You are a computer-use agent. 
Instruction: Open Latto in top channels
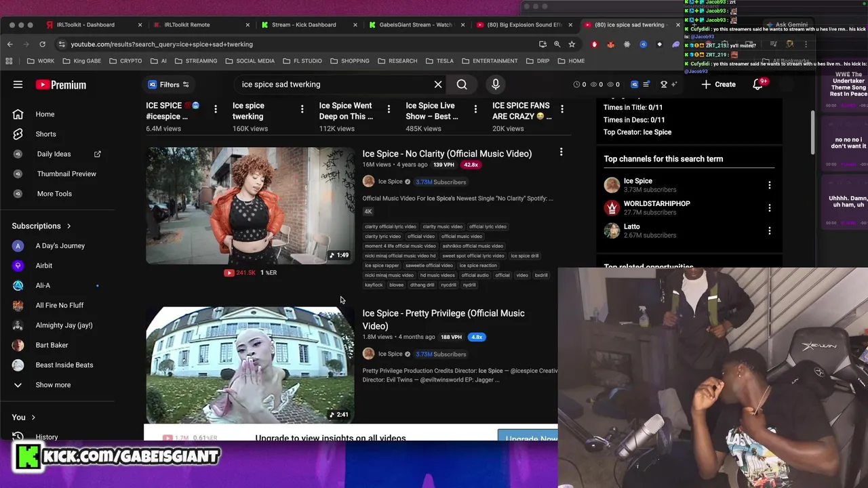pyautogui.click(x=631, y=227)
